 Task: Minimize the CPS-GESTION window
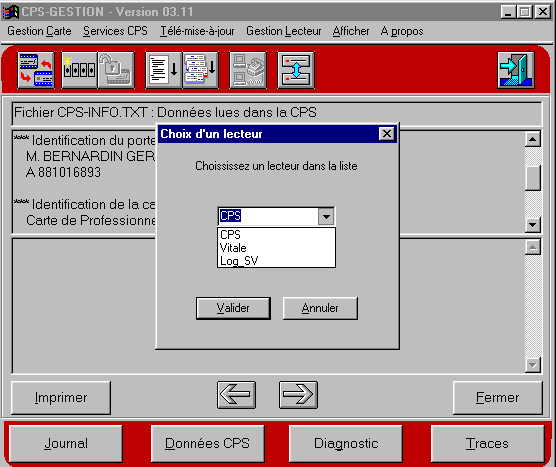pyautogui.click(x=508, y=12)
